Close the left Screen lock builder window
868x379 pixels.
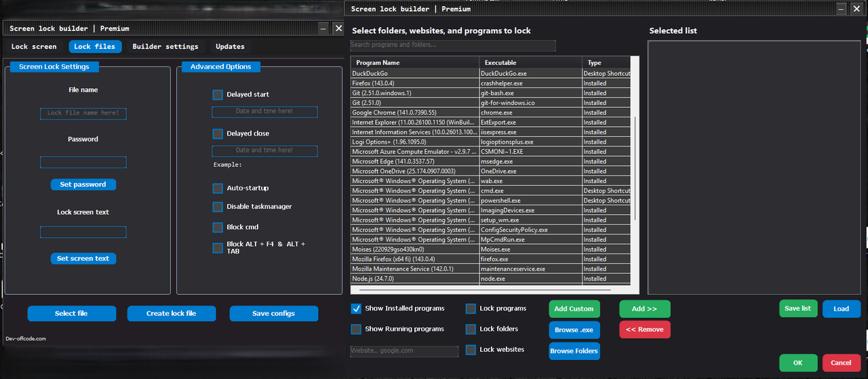tap(338, 28)
